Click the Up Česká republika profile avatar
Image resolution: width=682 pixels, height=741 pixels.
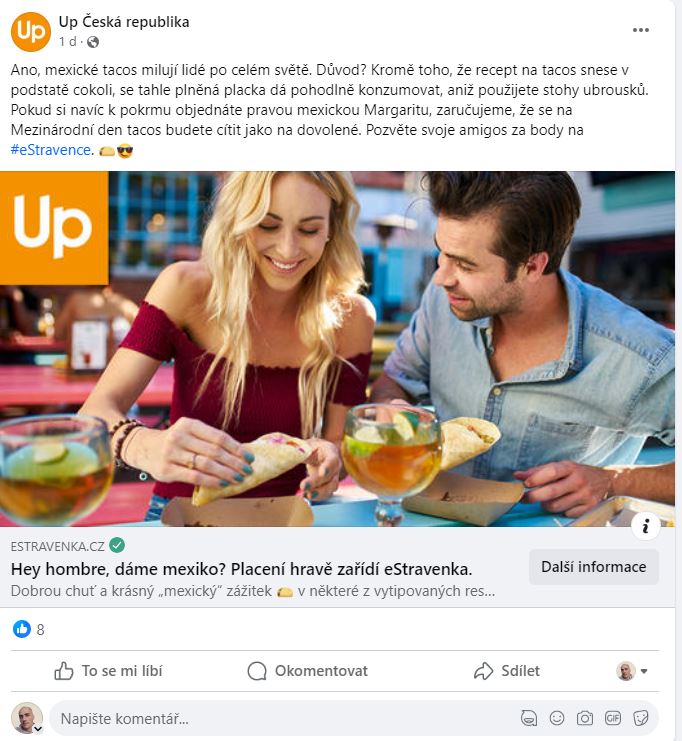(31, 32)
